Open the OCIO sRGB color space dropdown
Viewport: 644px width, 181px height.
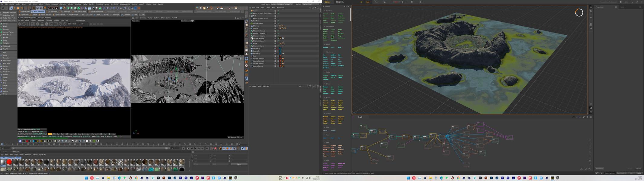click(74, 24)
